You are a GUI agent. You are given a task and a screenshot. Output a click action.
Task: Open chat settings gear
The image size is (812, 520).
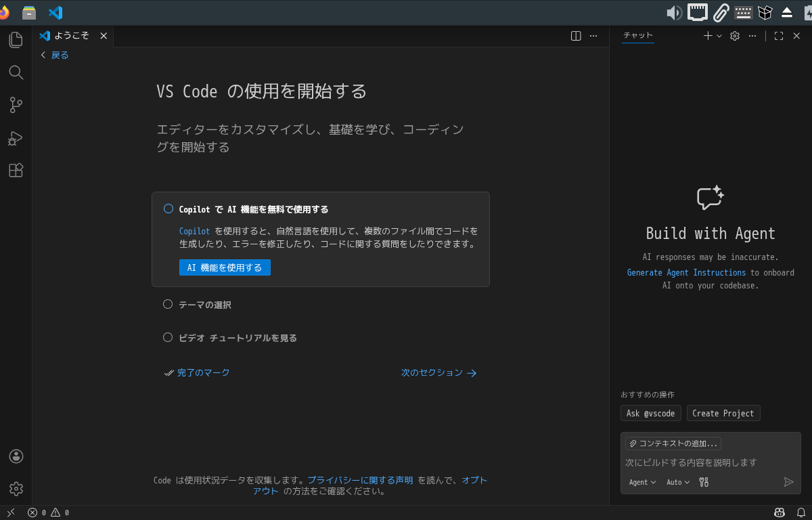735,36
